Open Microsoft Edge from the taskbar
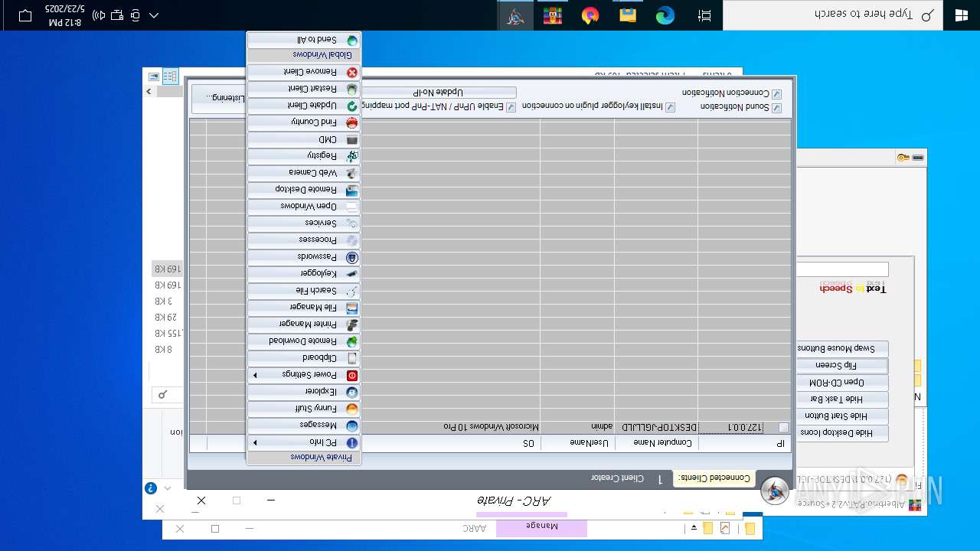Image resolution: width=980 pixels, height=551 pixels. tap(665, 15)
